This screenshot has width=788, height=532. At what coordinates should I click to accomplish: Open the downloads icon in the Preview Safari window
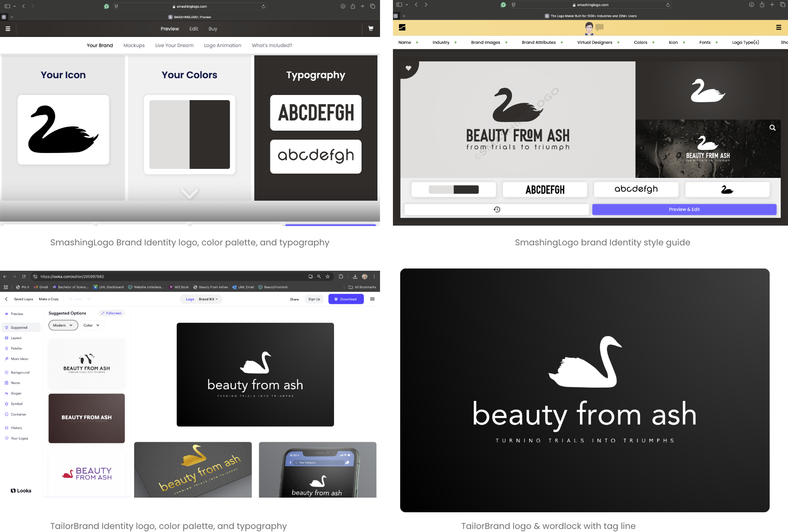[343, 6]
